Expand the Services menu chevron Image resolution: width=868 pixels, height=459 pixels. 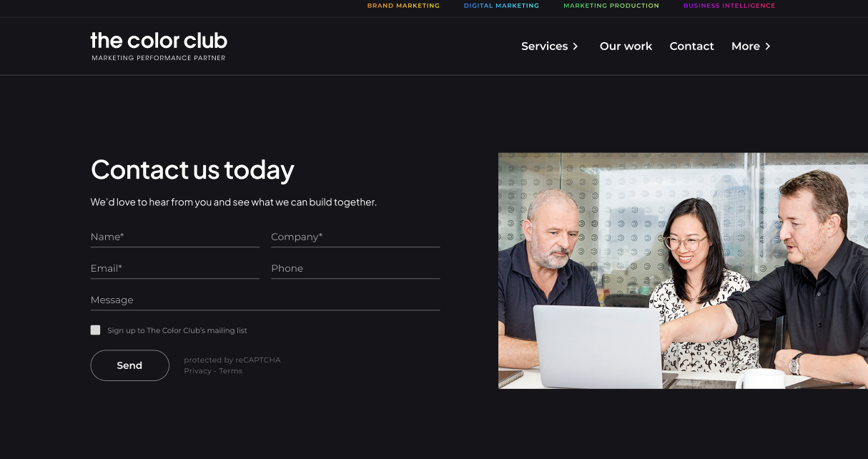click(x=576, y=46)
